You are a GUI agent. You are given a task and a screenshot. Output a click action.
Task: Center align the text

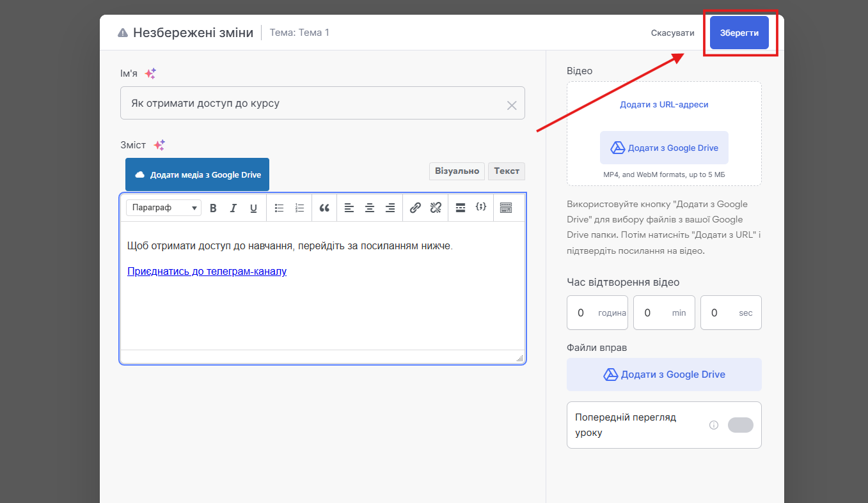(370, 208)
